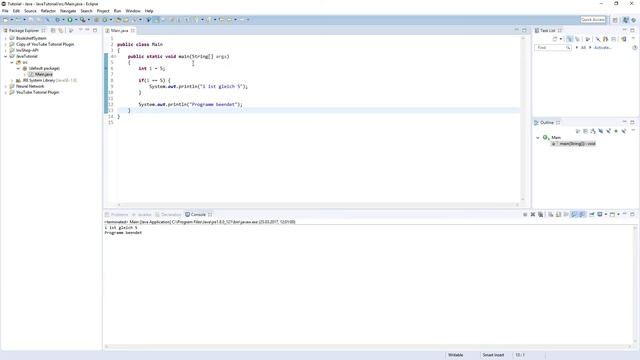Viewport: 640px width, 360px height.
Task: Toggle Categorized presentation in Task List
Action: [569, 39]
